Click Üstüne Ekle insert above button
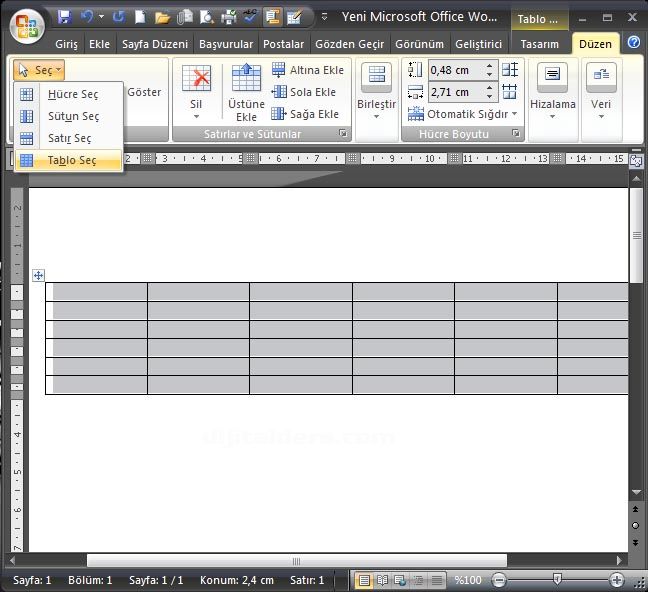The height and width of the screenshot is (592, 648). click(246, 92)
